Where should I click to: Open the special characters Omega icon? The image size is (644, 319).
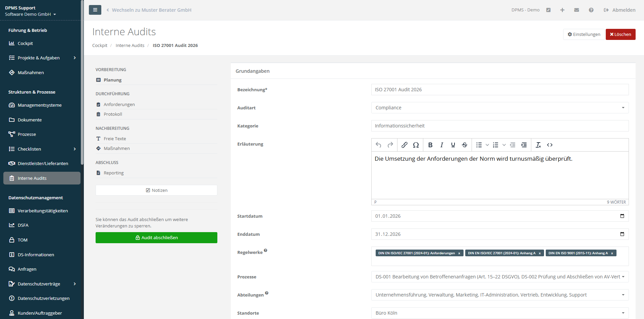point(416,145)
